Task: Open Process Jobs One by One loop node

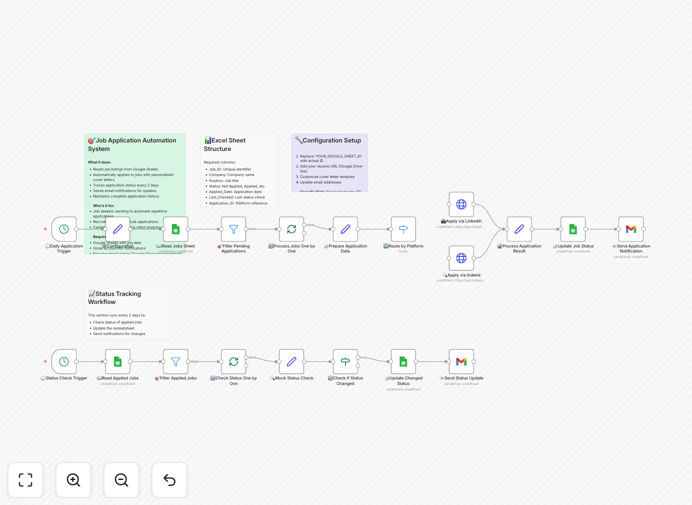Action: (x=291, y=229)
